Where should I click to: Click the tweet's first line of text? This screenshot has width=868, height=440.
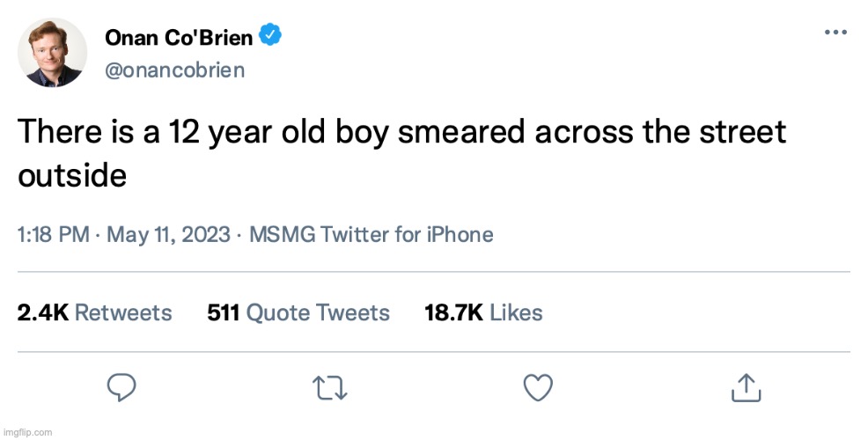[x=401, y=133]
